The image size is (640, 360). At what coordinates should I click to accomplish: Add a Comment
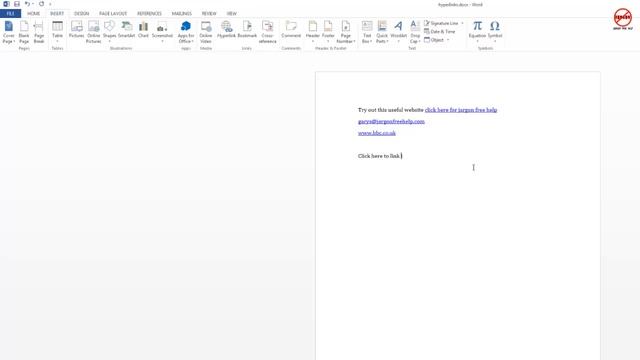click(x=291, y=30)
